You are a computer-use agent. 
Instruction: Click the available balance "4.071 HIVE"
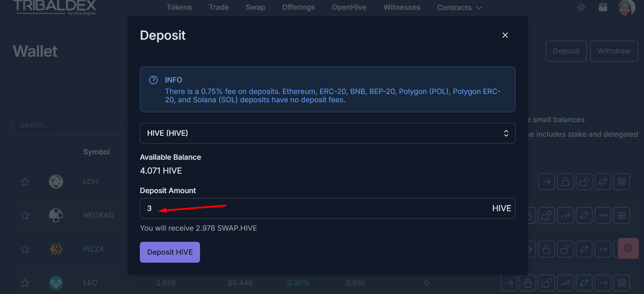click(x=161, y=171)
